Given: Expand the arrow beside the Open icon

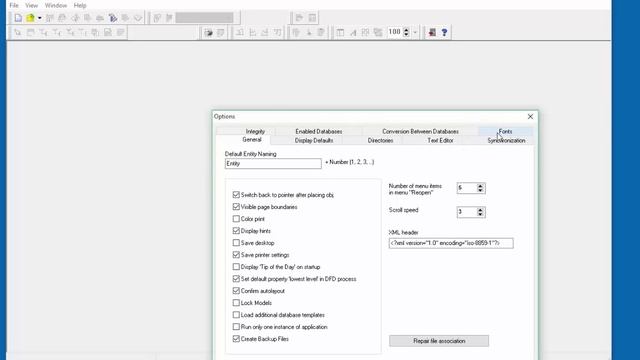Looking at the screenshot, I should pos(40,18).
